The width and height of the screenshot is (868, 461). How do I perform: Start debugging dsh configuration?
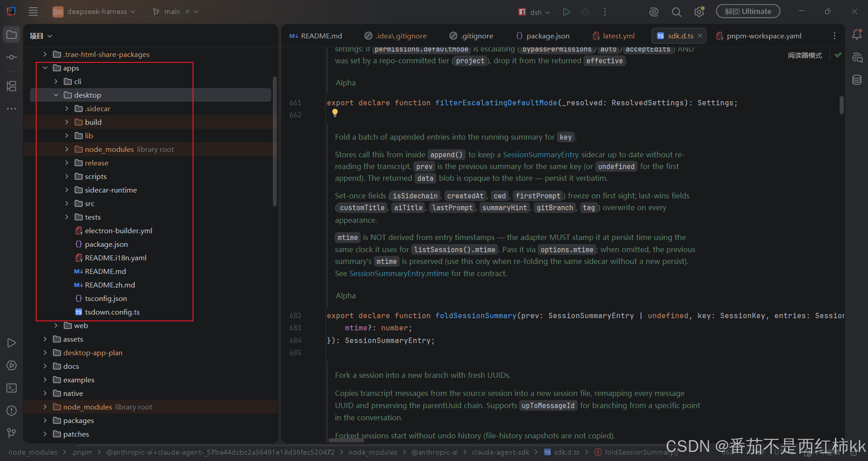click(x=585, y=12)
